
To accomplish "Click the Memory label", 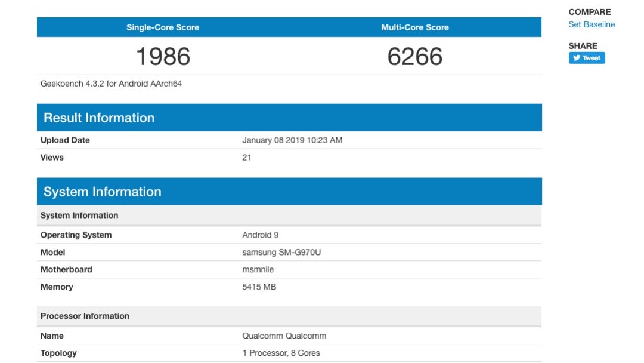I will (57, 287).
